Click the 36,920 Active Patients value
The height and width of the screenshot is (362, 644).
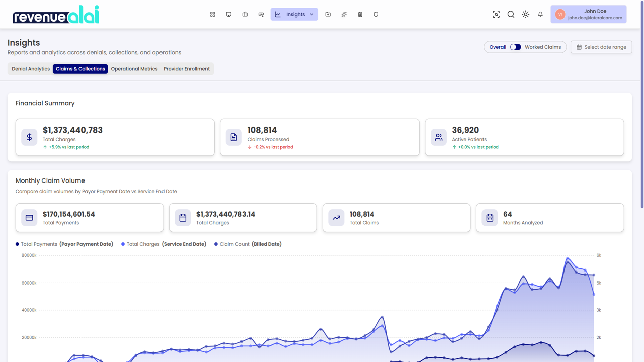point(465,130)
